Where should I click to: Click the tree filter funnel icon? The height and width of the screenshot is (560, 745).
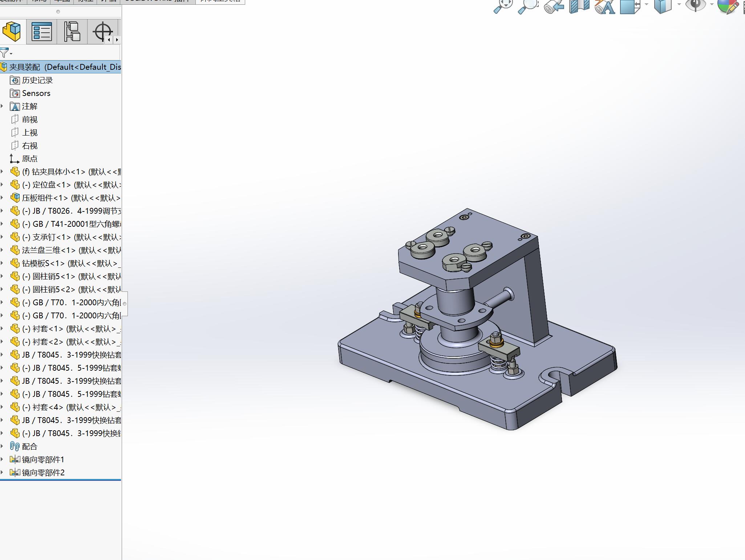pos(4,53)
